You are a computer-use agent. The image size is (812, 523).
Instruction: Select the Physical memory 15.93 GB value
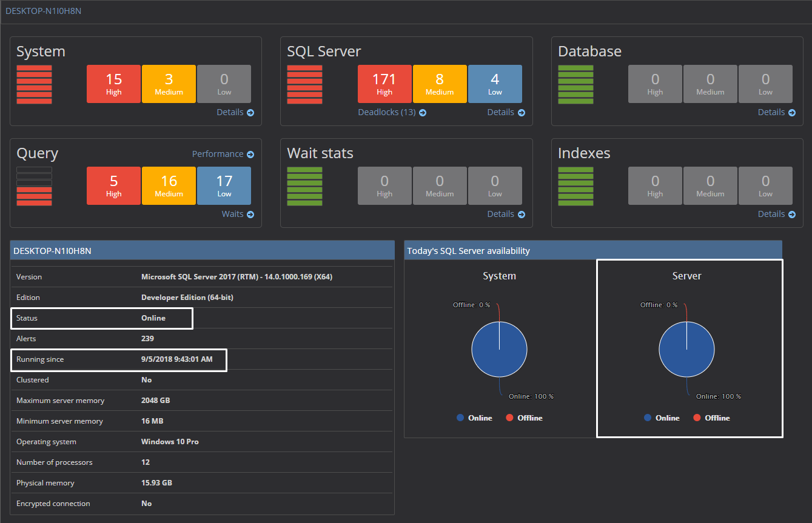coord(156,483)
